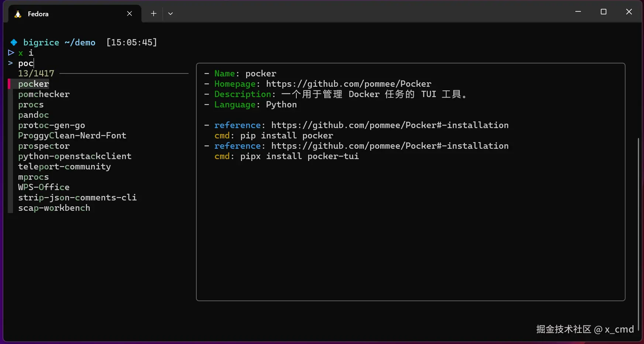
Task: Click the search input containing 'poc'
Action: 26,63
